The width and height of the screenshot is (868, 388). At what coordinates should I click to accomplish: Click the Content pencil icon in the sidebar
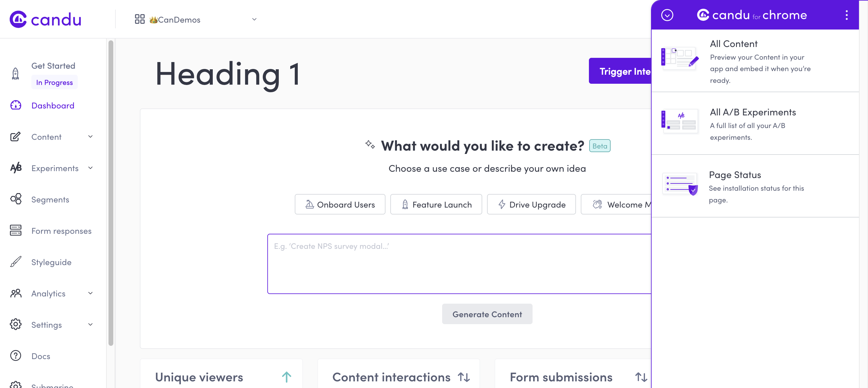[x=15, y=137]
